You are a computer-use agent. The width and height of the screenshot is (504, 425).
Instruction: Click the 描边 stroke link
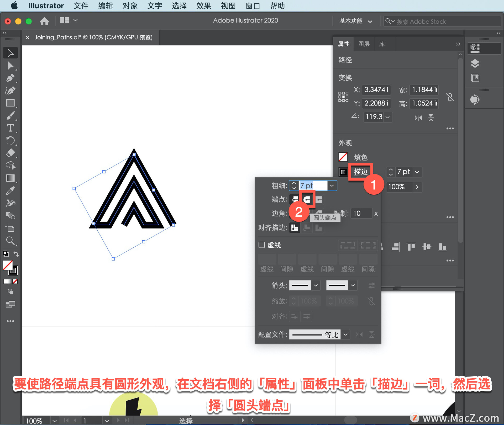[x=361, y=172]
